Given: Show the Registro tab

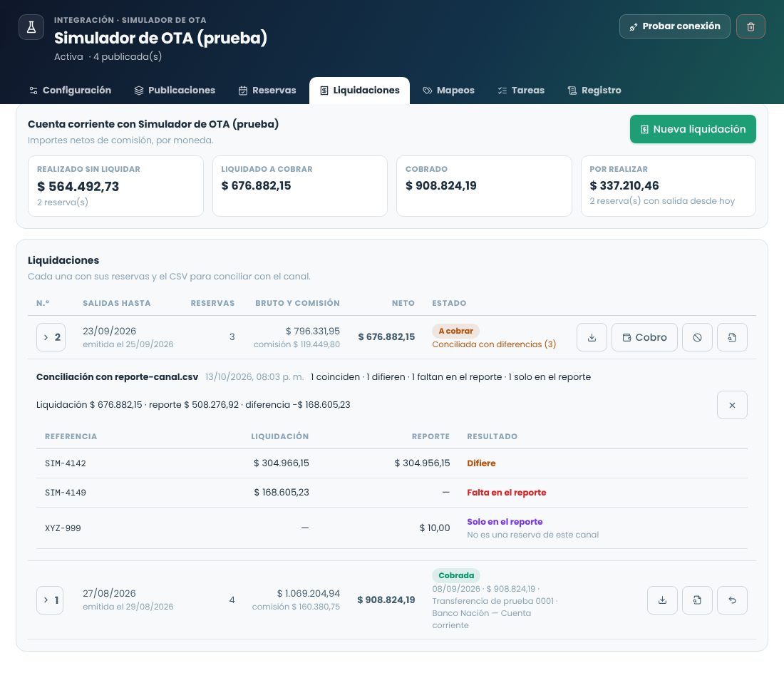Looking at the screenshot, I should 594,91.
